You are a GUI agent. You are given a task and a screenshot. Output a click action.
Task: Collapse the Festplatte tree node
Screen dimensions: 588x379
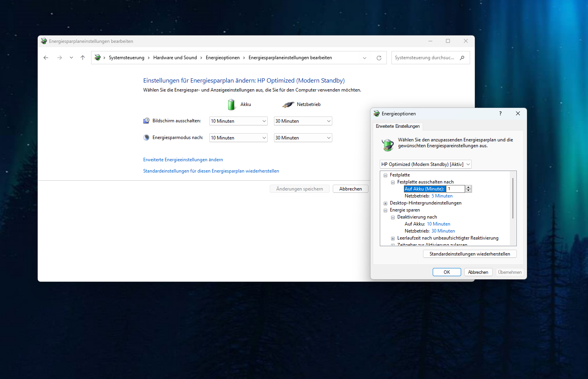385,175
